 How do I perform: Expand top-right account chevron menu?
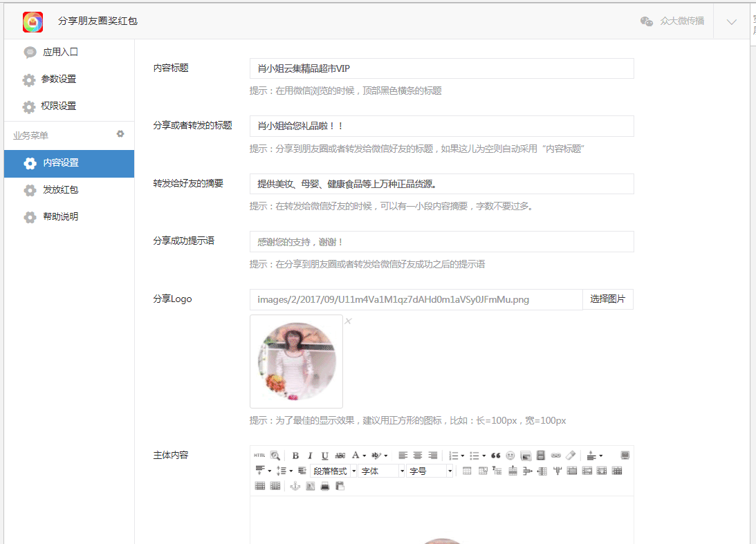pos(731,21)
